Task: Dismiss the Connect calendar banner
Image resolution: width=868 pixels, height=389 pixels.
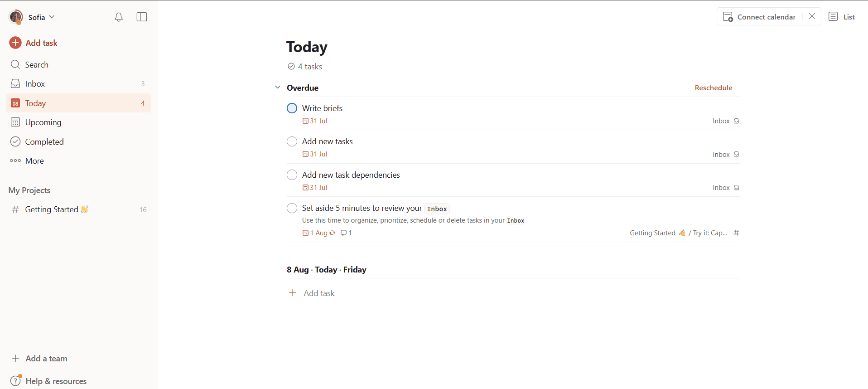Action: 812,16
